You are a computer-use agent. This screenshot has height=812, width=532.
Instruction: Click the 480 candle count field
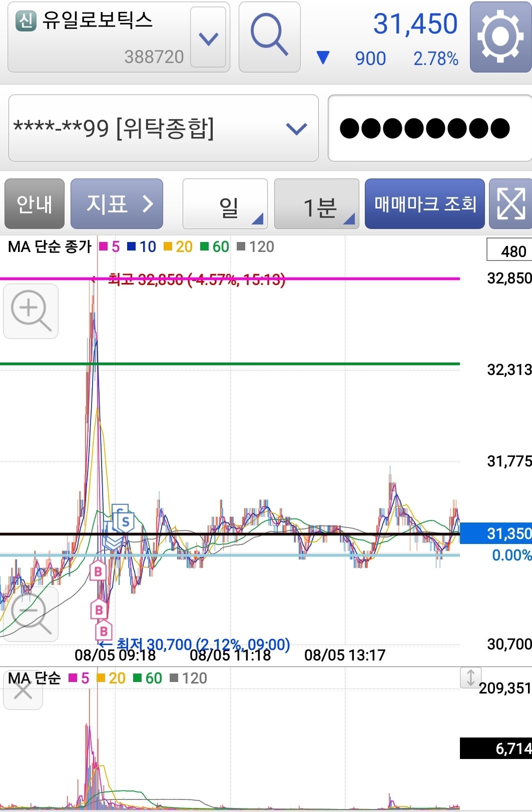tap(509, 249)
